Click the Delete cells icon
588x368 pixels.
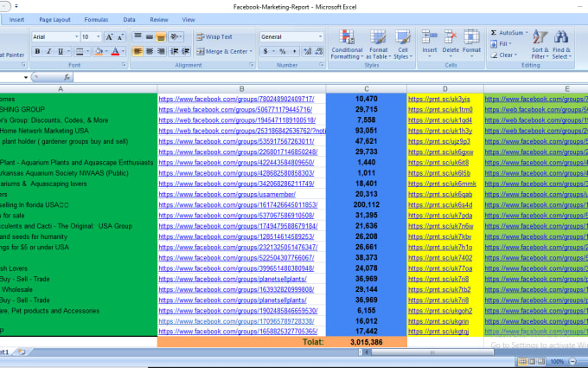(x=451, y=37)
